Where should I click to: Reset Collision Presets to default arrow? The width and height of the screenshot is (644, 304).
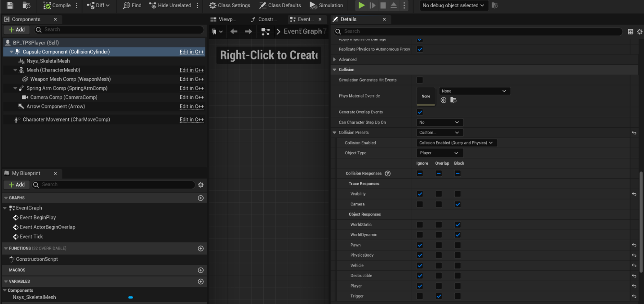[634, 133]
